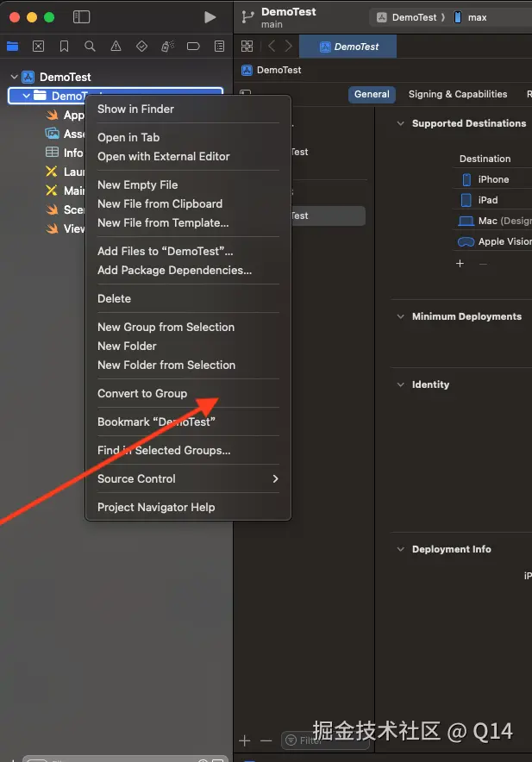Open the Breakpoint navigator icon
The image size is (532, 762).
193,47
